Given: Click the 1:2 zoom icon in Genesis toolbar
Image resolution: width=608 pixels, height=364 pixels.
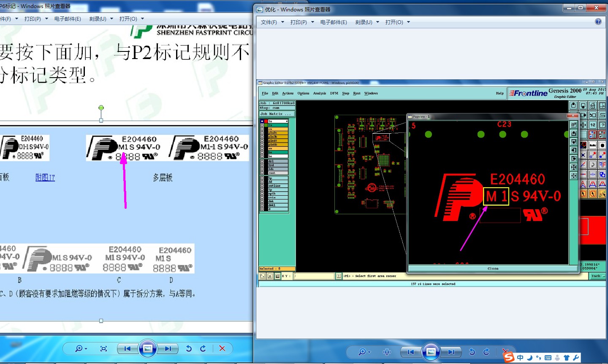Looking at the screenshot, I should click(x=592, y=125).
